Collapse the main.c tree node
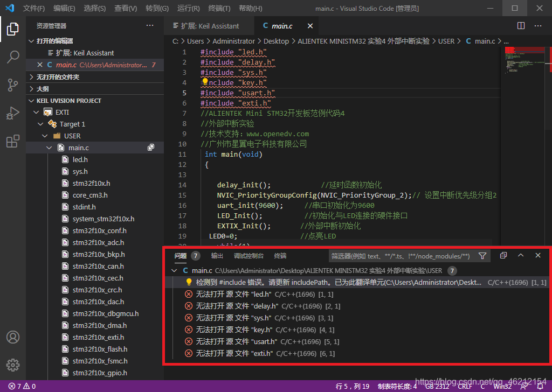Viewport: 552px width, 392px height. pos(49,148)
